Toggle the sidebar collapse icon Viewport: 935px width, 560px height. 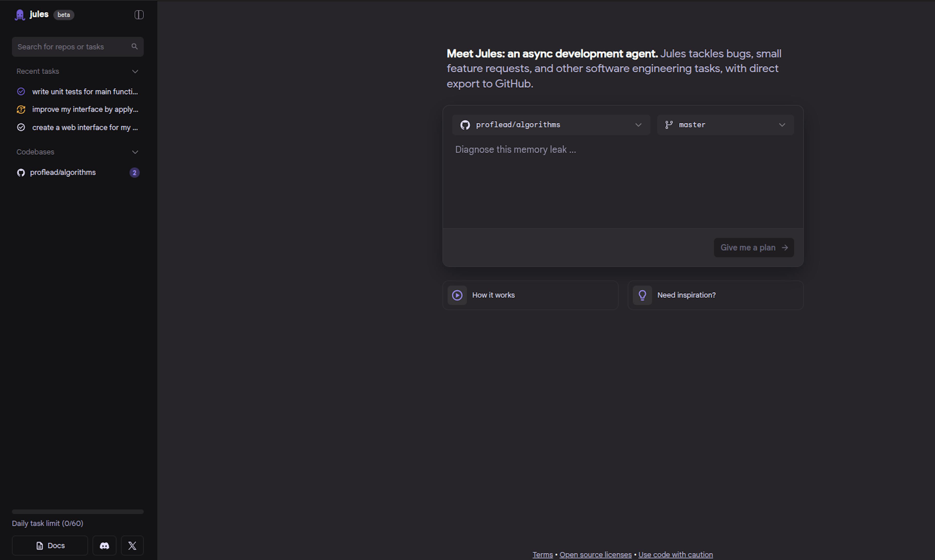pyautogui.click(x=139, y=15)
